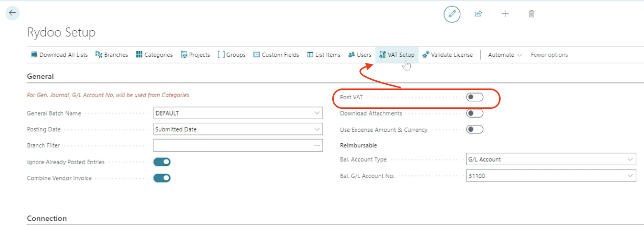Enable the Post VAT toggle
This screenshot has width=644, height=225.
(475, 97)
